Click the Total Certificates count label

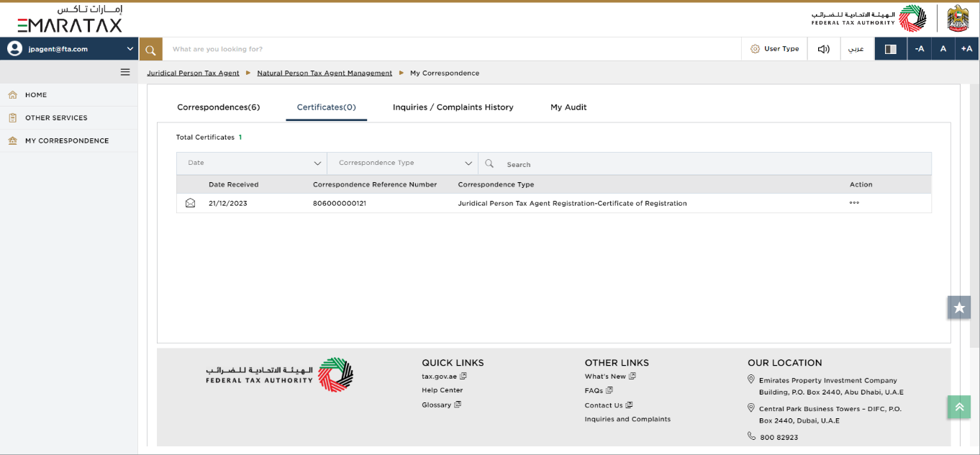pyautogui.click(x=209, y=138)
